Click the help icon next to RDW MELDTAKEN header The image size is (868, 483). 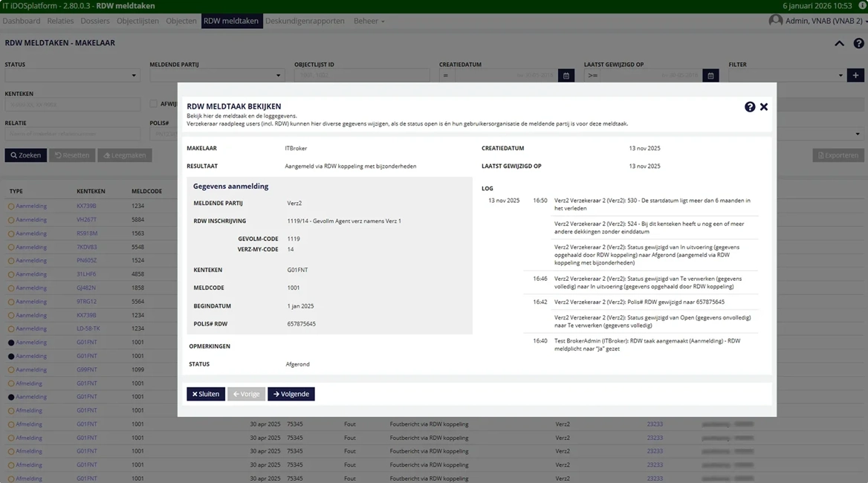click(x=860, y=43)
